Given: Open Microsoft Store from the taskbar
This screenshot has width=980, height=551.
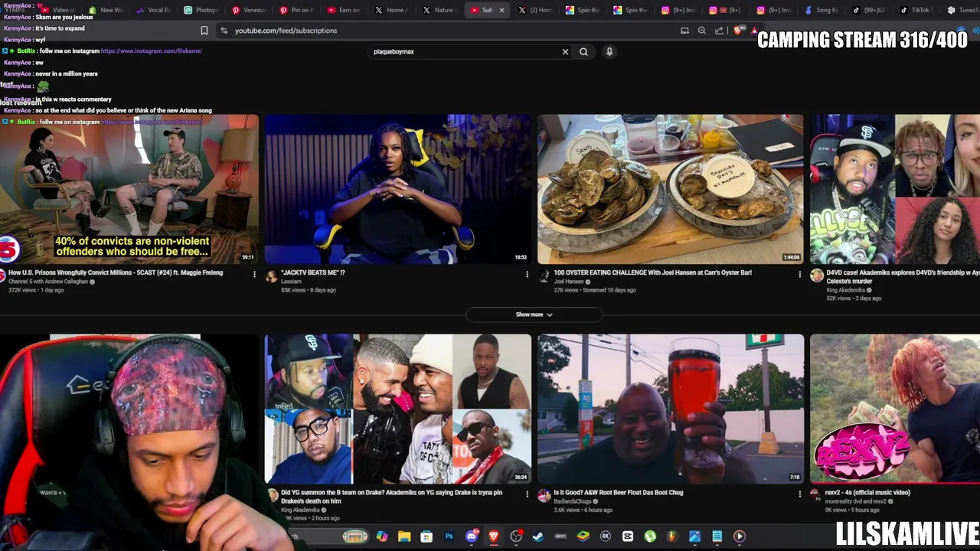Looking at the screenshot, I should [426, 536].
